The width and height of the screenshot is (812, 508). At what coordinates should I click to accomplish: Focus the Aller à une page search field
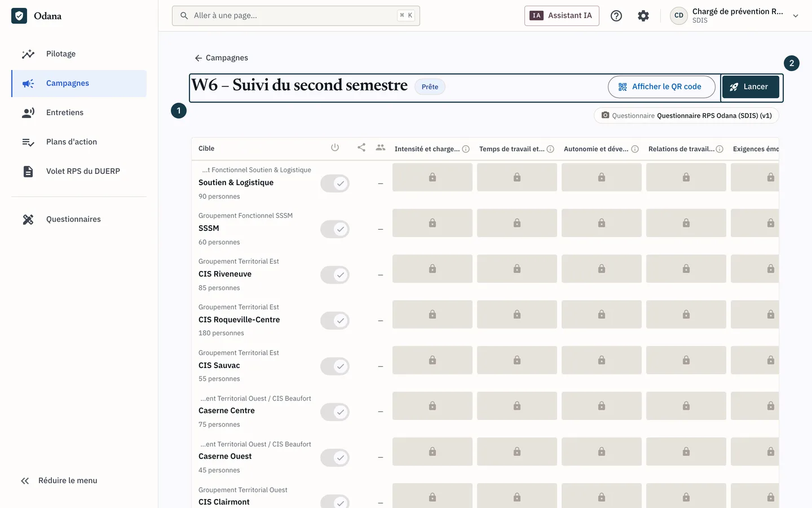296,16
